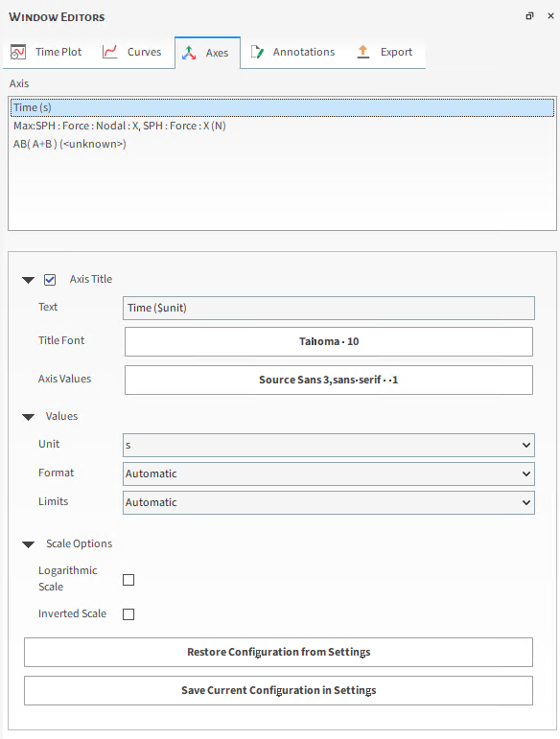The width and height of the screenshot is (560, 739).
Task: Select the Max:SPH Force Nodal X axis row
Action: pyautogui.click(x=282, y=126)
